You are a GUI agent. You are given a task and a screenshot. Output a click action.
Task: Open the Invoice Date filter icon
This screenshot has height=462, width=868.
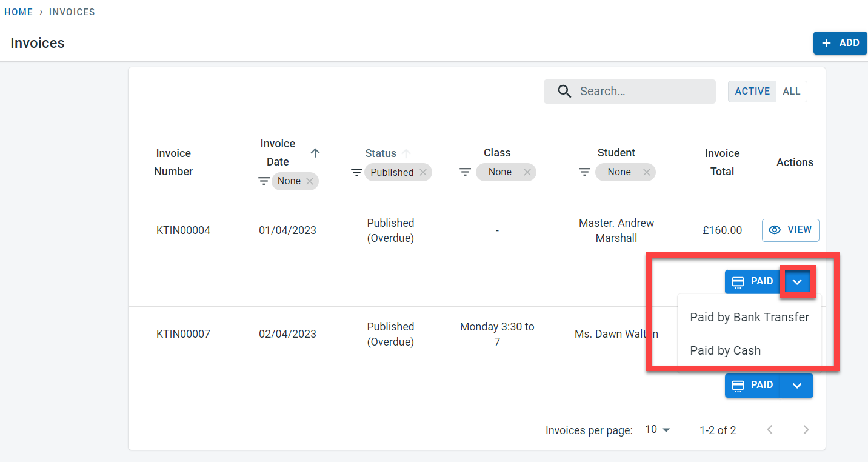click(x=264, y=181)
